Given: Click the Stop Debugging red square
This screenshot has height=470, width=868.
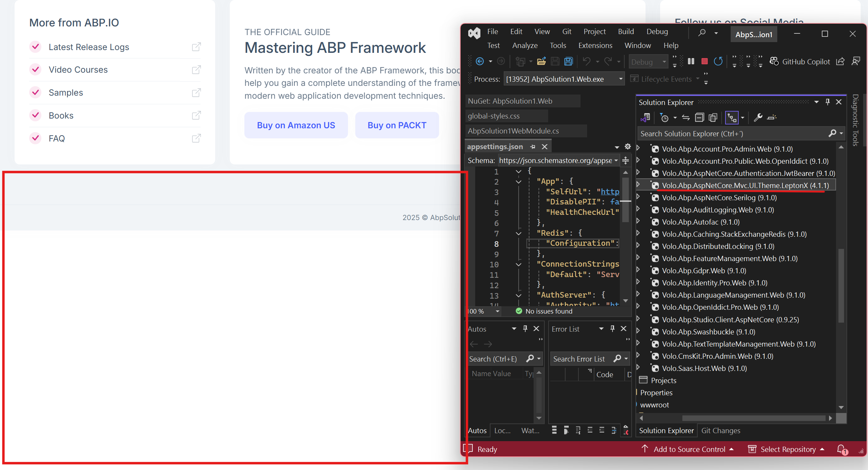Looking at the screenshot, I should point(705,62).
